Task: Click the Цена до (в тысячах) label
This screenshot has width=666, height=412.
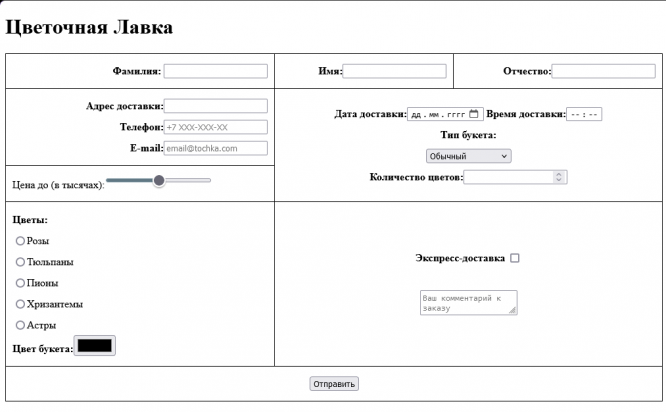Action: (x=59, y=185)
